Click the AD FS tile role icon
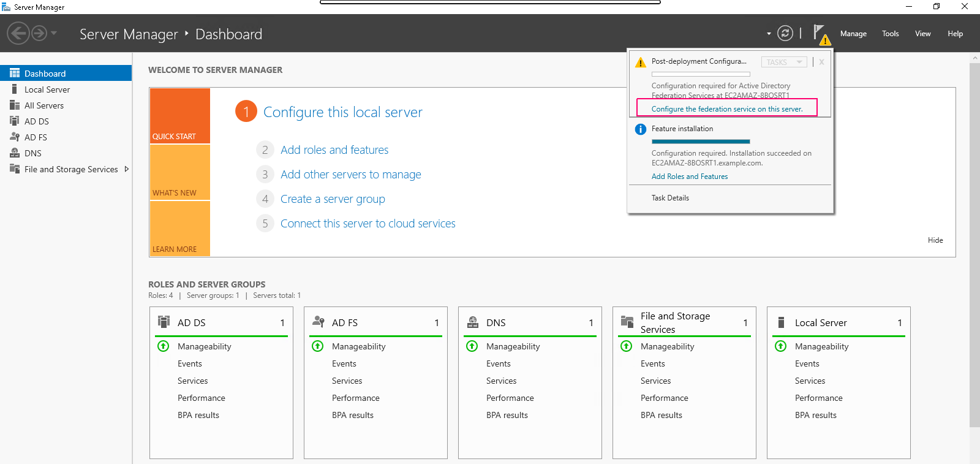This screenshot has height=464, width=980. click(318, 321)
